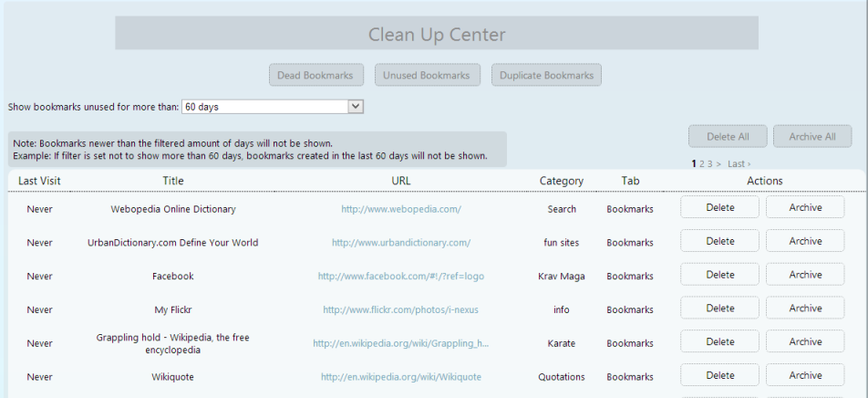Viewport: 868px width, 398px height.
Task: Open the urbandictionary.com URL link
Action: 400,243
